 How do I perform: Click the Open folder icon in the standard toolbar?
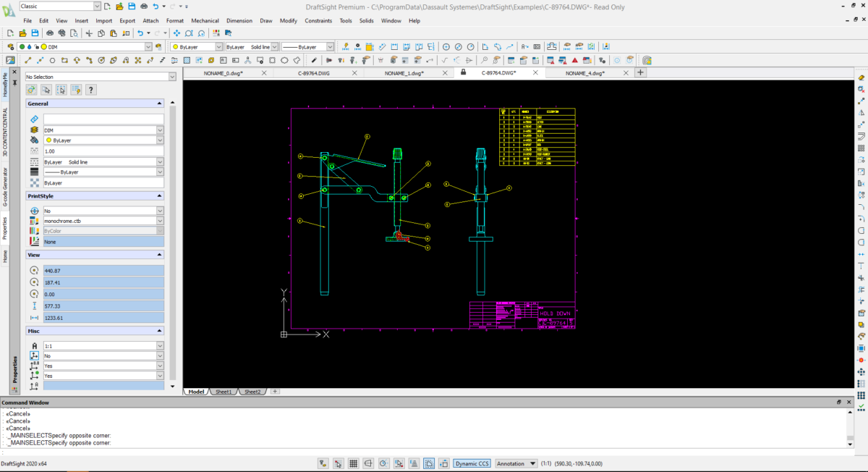23,33
